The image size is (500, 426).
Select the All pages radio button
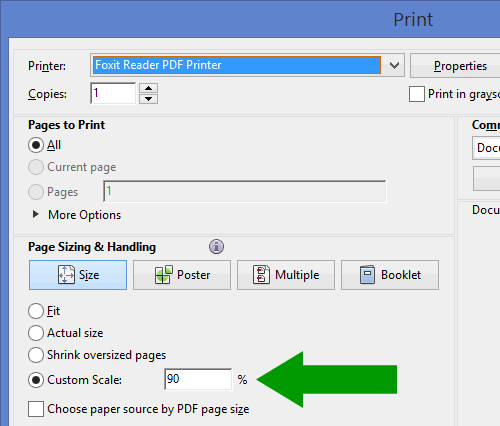click(36, 145)
